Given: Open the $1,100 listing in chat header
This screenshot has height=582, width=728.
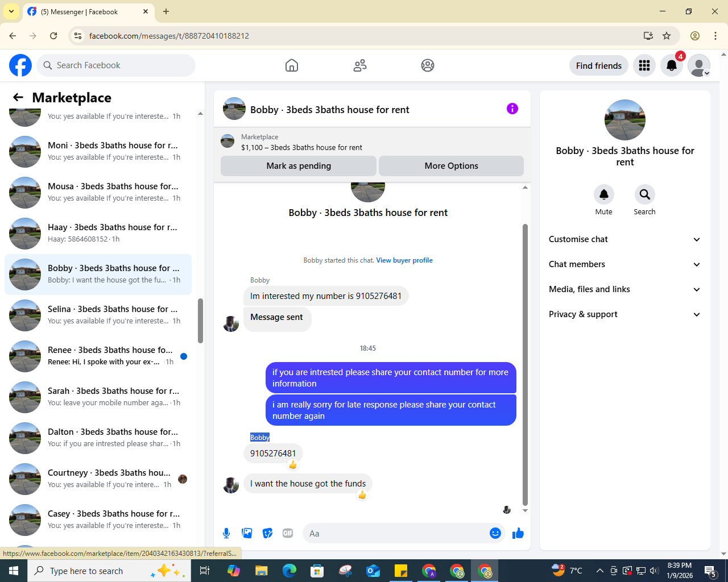Looking at the screenshot, I should (x=301, y=147).
